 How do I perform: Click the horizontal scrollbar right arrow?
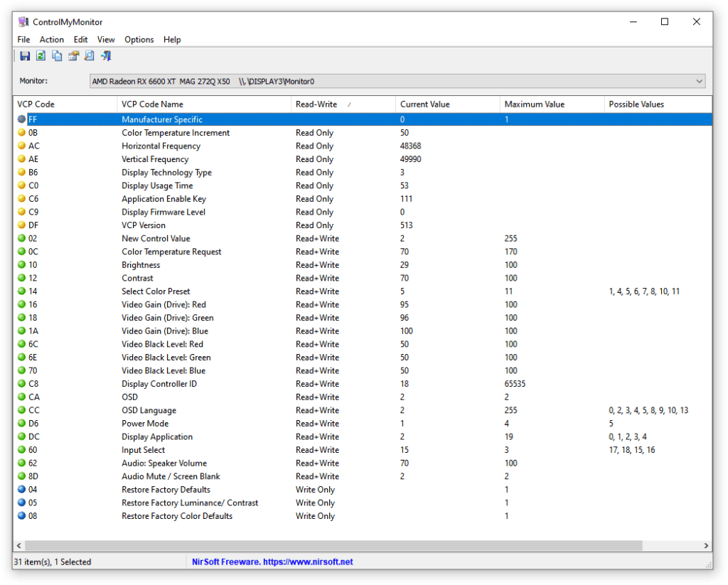coord(706,545)
